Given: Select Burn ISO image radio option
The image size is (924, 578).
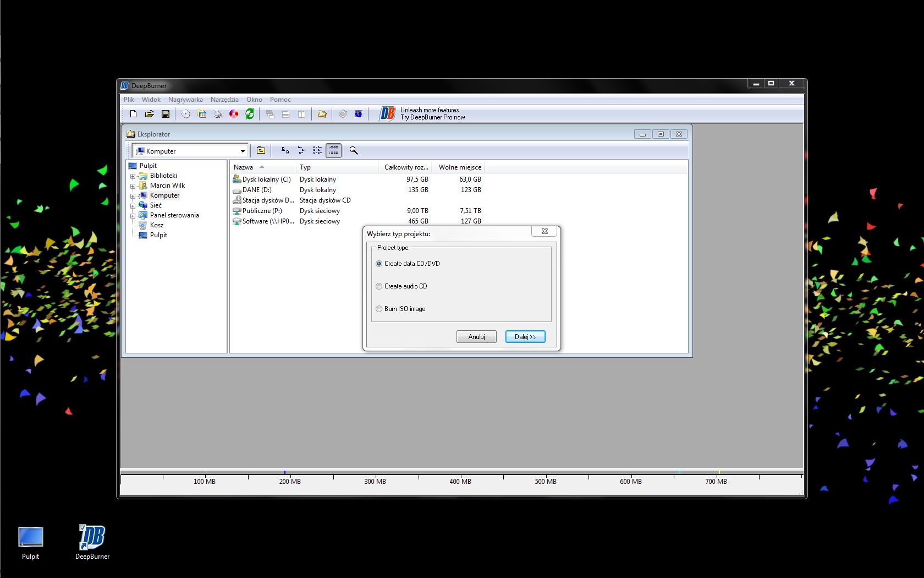Looking at the screenshot, I should point(379,309).
